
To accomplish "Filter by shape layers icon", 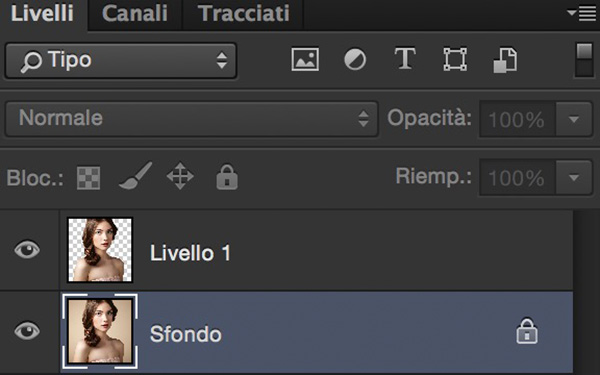I will [455, 59].
